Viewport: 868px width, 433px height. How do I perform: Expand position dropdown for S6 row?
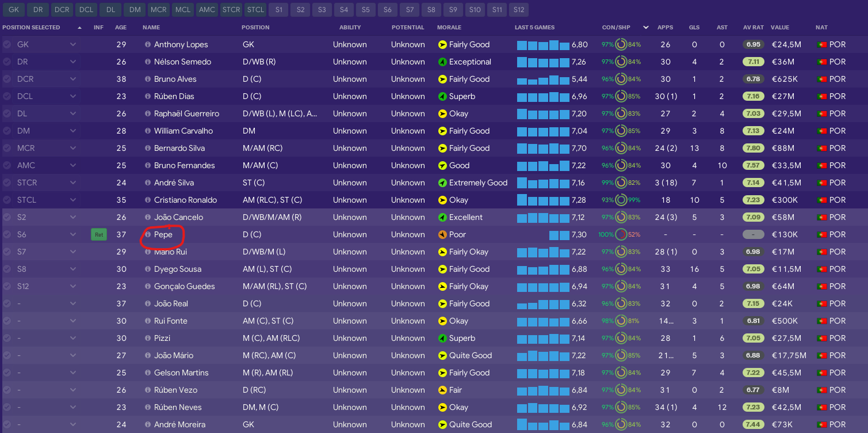pyautogui.click(x=73, y=234)
